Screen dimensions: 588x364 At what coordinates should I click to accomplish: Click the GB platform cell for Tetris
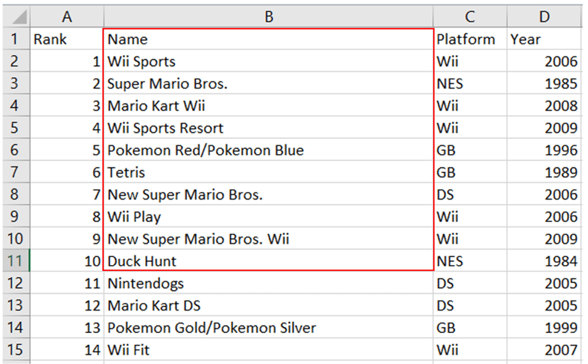click(x=470, y=172)
